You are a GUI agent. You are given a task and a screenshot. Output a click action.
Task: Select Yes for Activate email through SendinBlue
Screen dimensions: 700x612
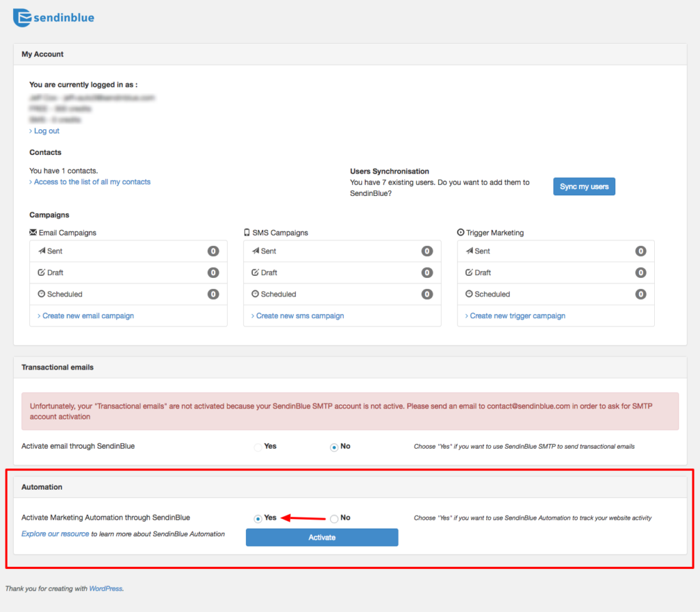point(258,447)
